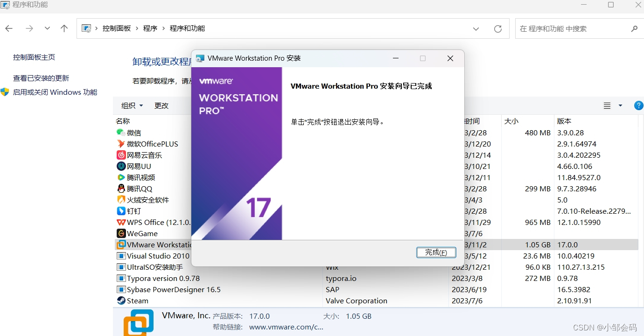Open the 查看已安装的更新 link
Screen dimensions: 644x336
(41, 78)
